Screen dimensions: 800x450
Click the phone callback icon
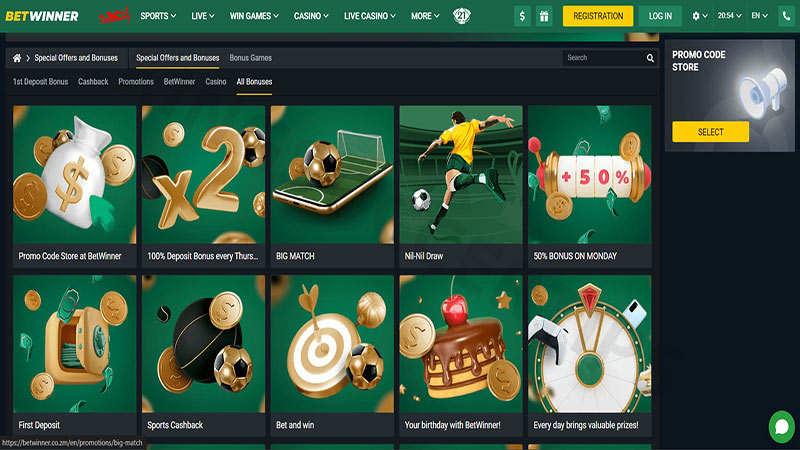(x=786, y=16)
